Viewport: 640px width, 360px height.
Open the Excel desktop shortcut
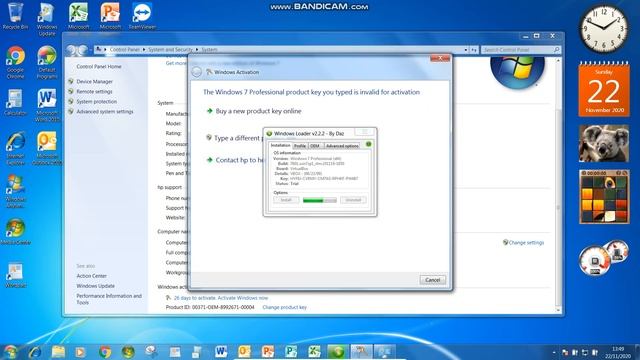click(x=78, y=16)
